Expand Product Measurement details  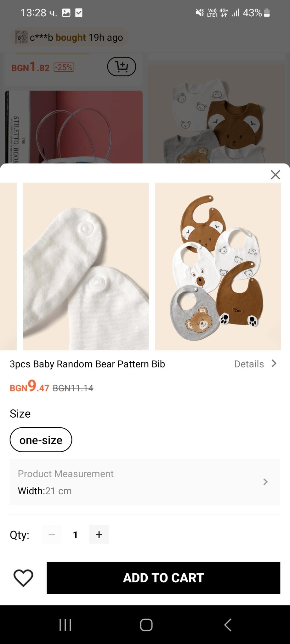(265, 482)
